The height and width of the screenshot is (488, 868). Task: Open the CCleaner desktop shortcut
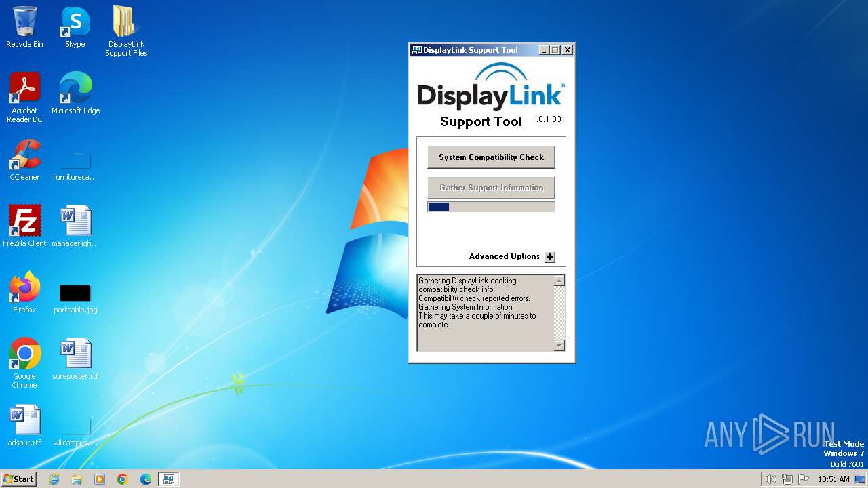24,160
